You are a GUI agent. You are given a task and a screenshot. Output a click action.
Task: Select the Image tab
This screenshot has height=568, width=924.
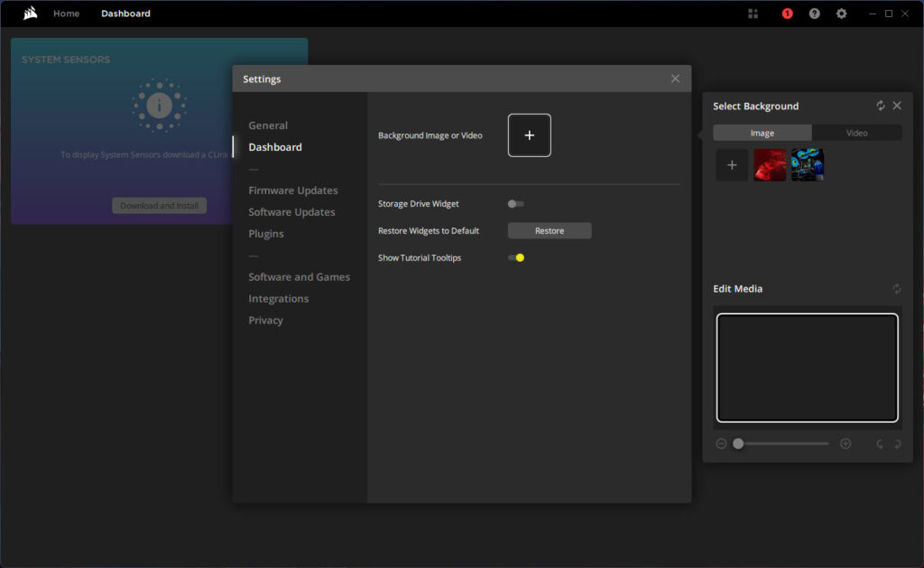[762, 133]
